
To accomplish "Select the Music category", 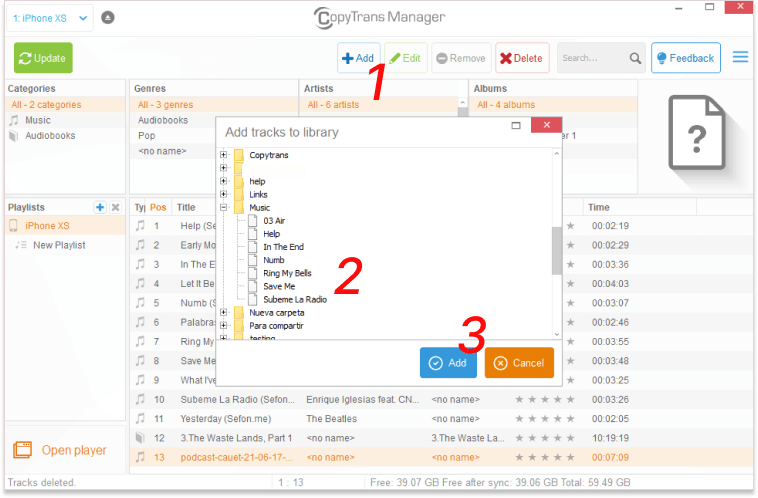I will [65, 120].
